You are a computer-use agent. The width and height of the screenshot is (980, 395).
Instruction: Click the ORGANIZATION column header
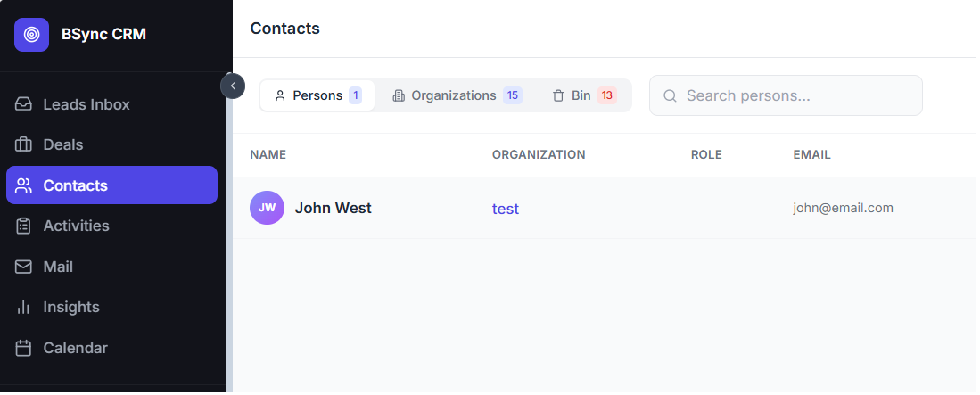click(x=539, y=155)
